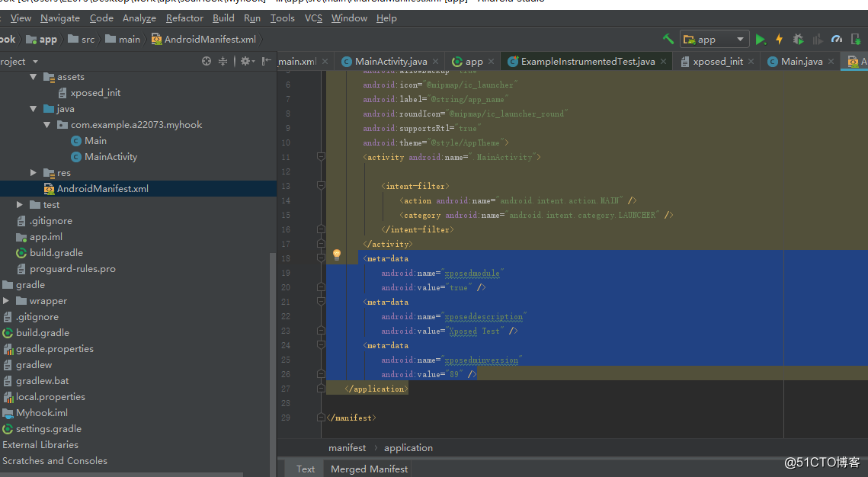The height and width of the screenshot is (477, 868).
Task: Run the app with green play button
Action: 761,40
